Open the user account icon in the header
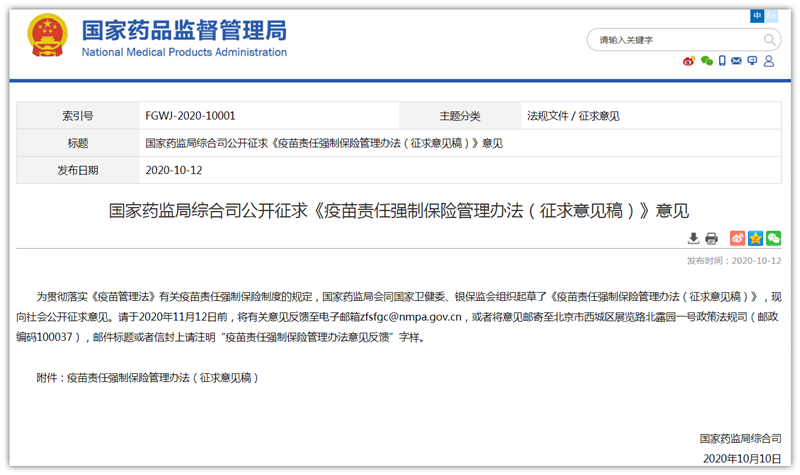The height and width of the screenshot is (475, 800). coord(769,61)
